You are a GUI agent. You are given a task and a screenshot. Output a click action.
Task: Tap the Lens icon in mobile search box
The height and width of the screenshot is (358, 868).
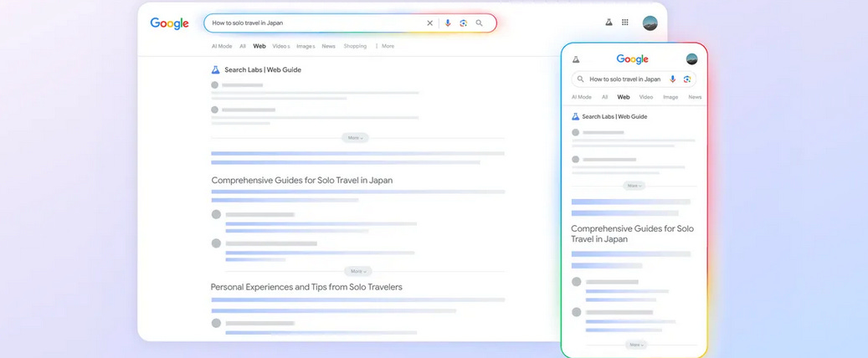point(687,79)
